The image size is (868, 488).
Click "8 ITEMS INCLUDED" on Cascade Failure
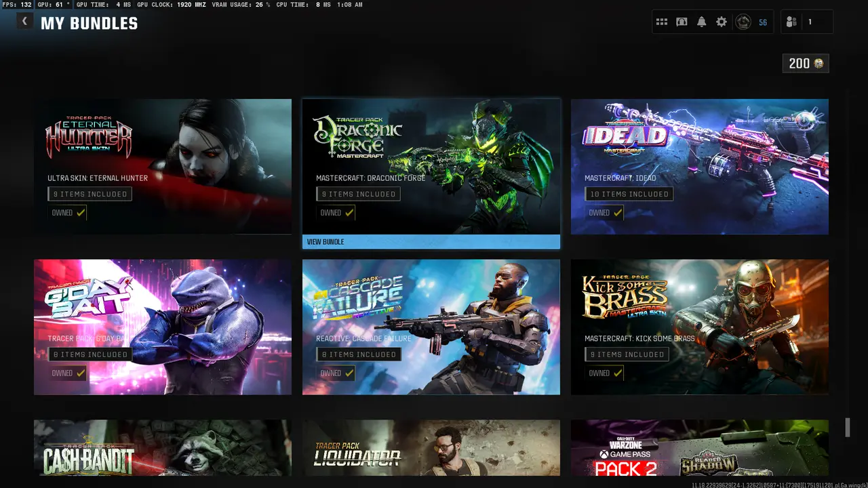358,354
